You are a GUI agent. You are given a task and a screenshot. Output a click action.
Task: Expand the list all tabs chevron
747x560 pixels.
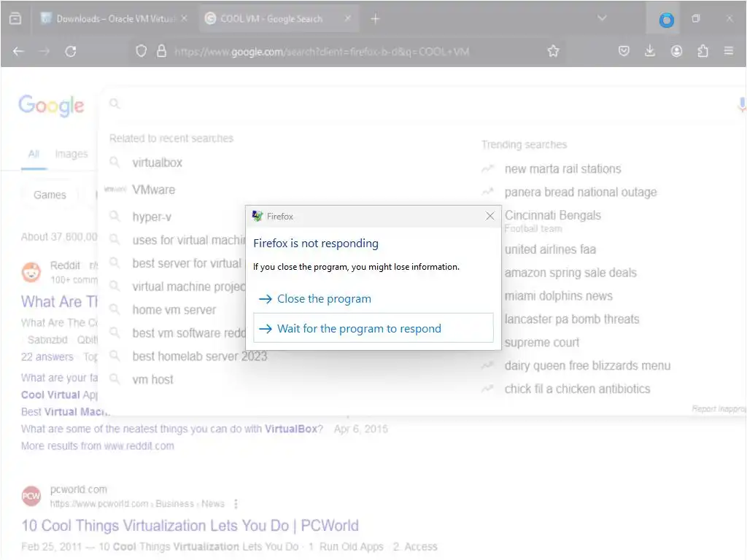pyautogui.click(x=602, y=18)
